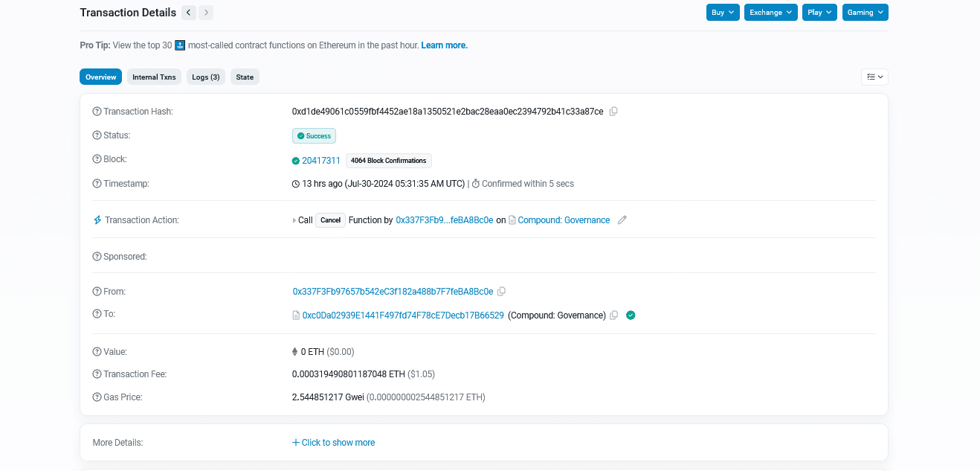
Task: Click help icon beside To
Action: [97, 314]
